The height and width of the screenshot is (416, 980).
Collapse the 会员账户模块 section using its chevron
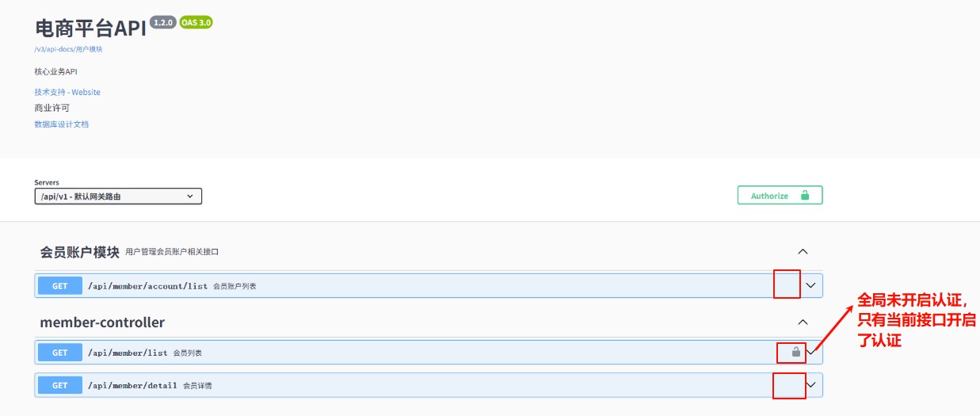click(x=803, y=252)
